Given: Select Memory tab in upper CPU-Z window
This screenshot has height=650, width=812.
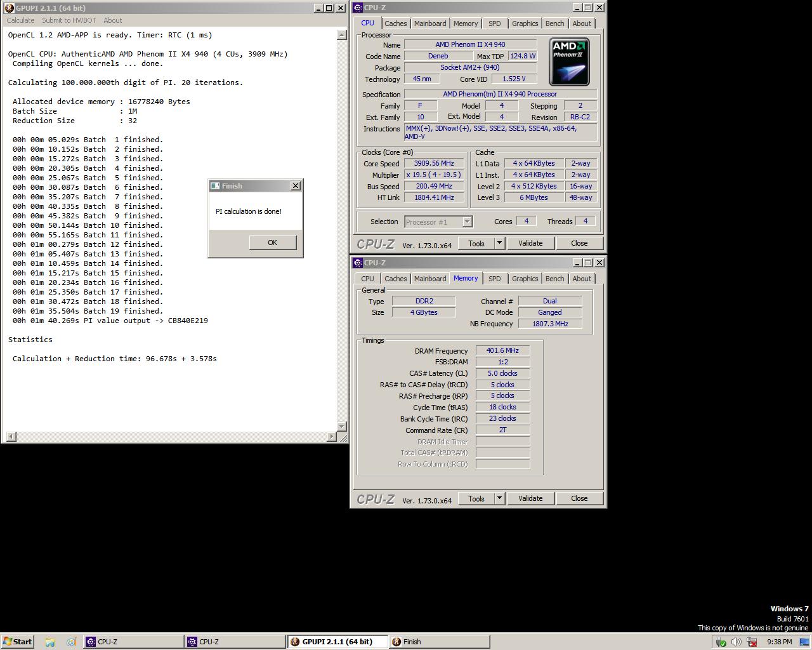Looking at the screenshot, I should (x=465, y=23).
